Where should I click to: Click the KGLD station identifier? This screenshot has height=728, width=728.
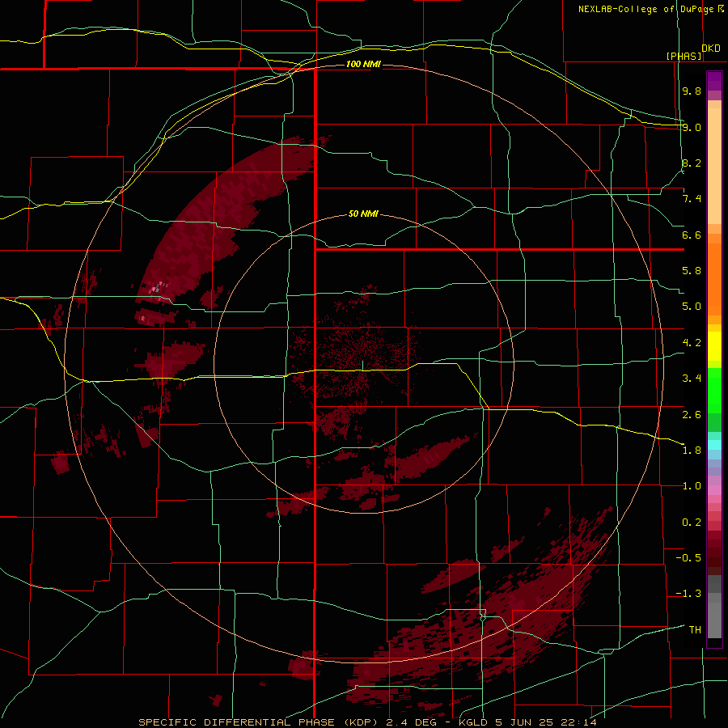point(473,722)
